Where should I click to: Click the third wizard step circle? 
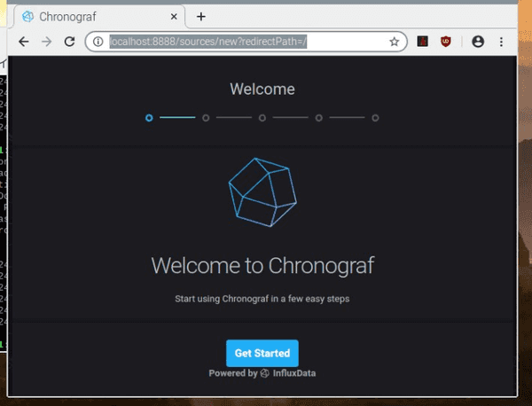coord(262,118)
